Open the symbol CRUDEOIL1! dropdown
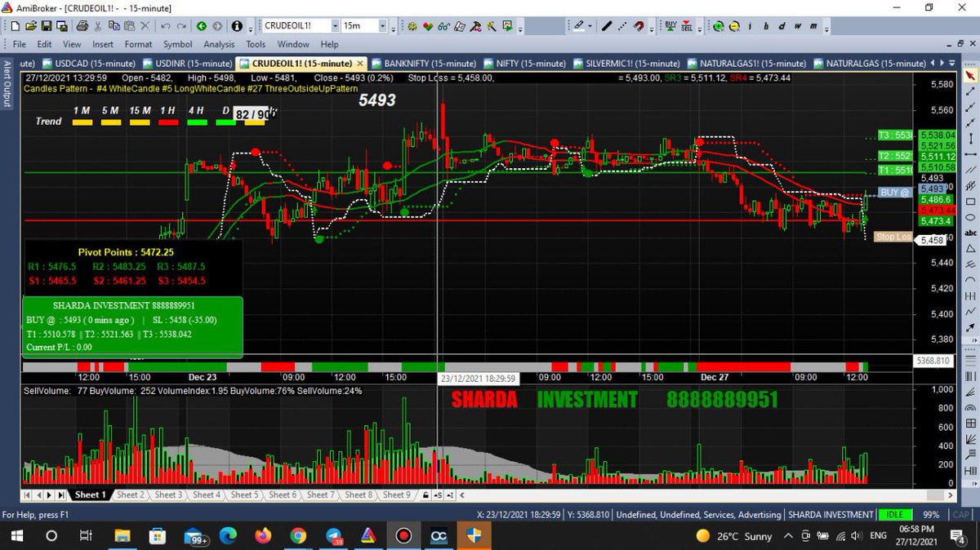This screenshot has width=980, height=550. tap(335, 26)
